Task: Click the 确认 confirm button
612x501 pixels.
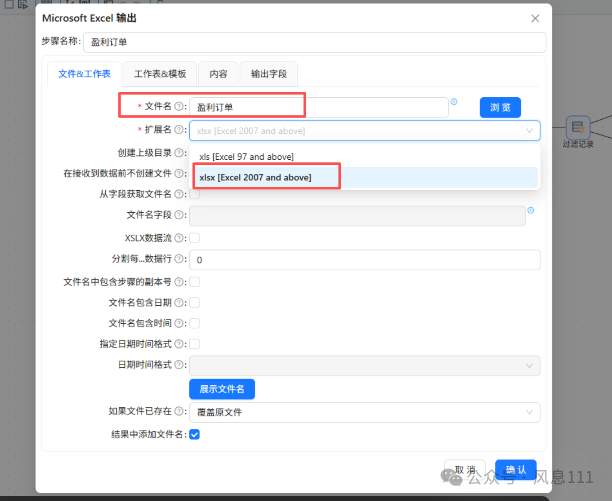Action: [x=516, y=470]
